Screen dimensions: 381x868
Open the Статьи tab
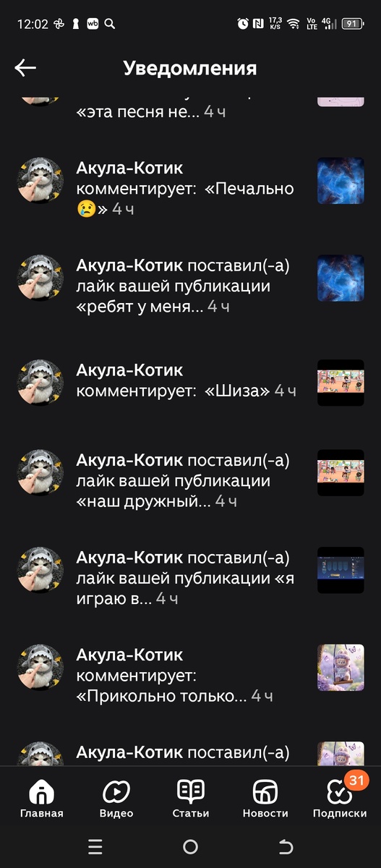191,799
